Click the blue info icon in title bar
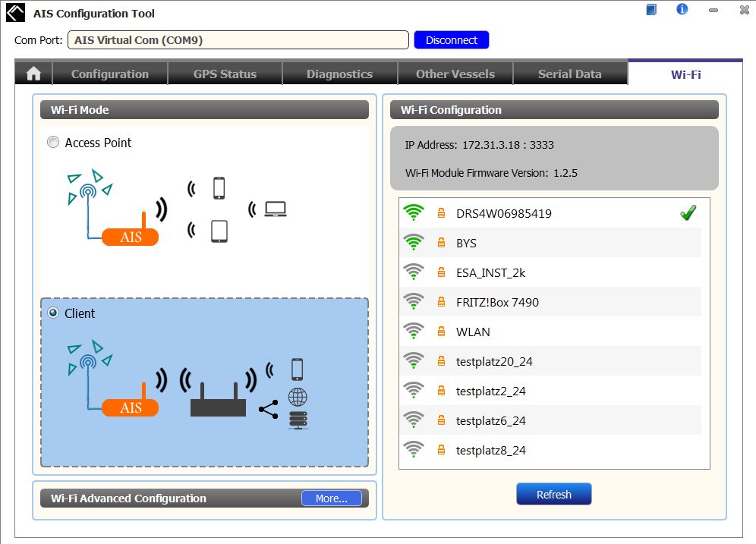Screen dimensions: 756x544 pos(682,10)
